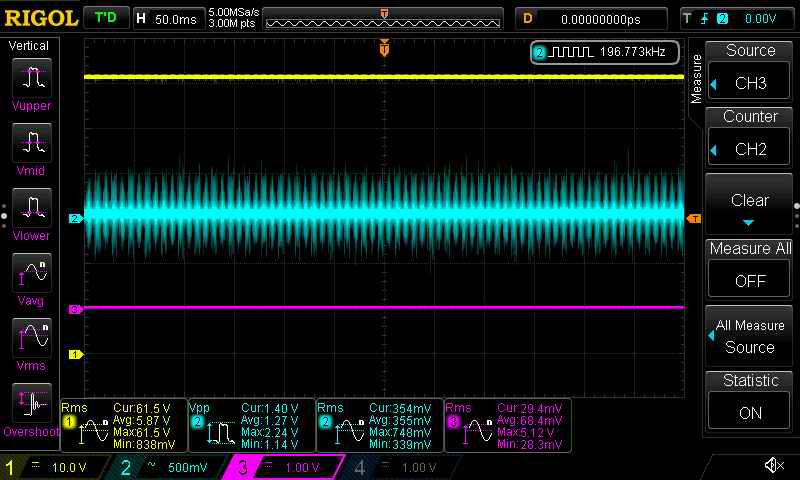Click the T'D trigger status indicator
800x480 pixels.
pyautogui.click(x=106, y=18)
